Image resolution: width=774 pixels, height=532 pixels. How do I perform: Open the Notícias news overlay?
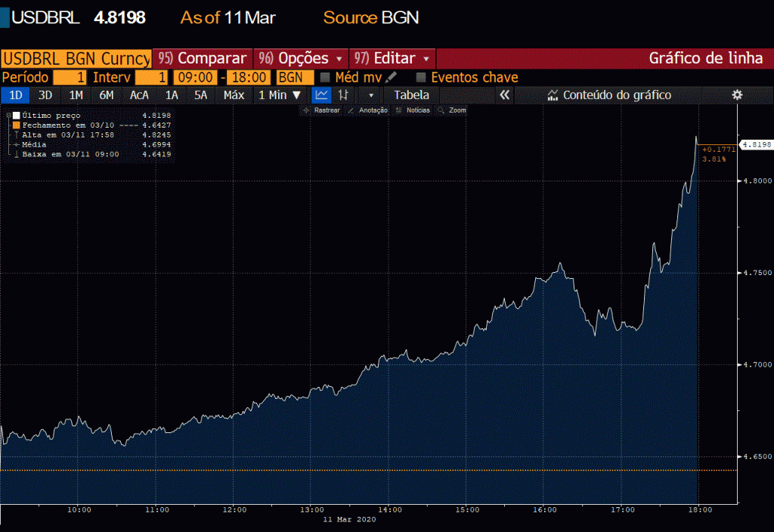pyautogui.click(x=413, y=110)
